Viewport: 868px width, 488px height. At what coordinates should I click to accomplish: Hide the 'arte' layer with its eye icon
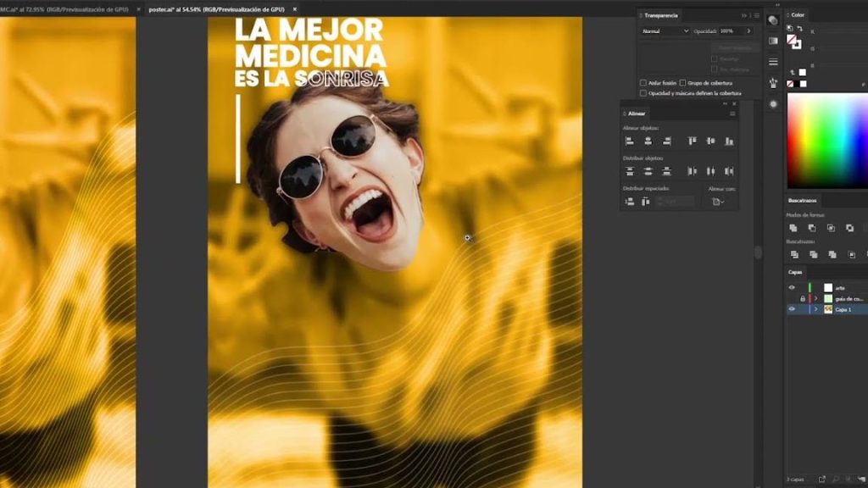(x=792, y=288)
